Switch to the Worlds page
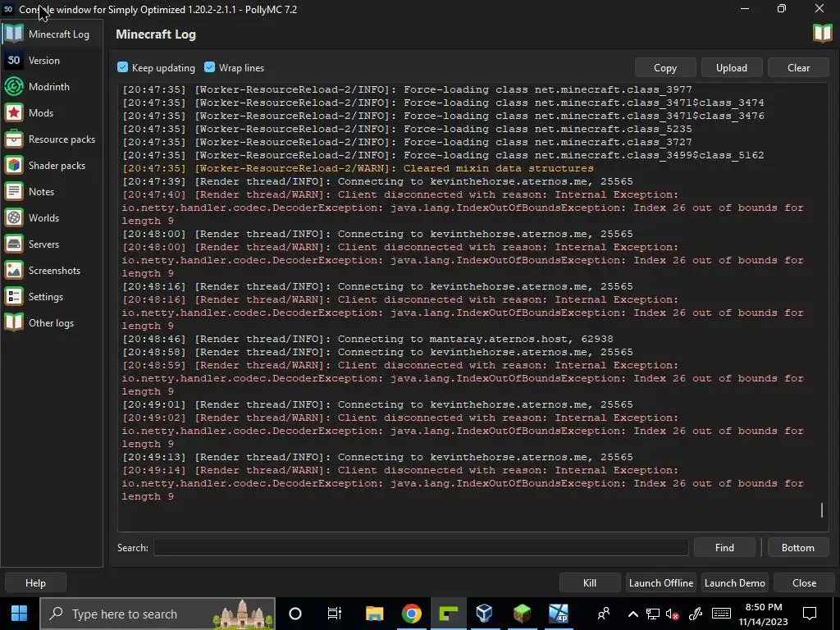The height and width of the screenshot is (630, 840). pyautogui.click(x=52, y=217)
